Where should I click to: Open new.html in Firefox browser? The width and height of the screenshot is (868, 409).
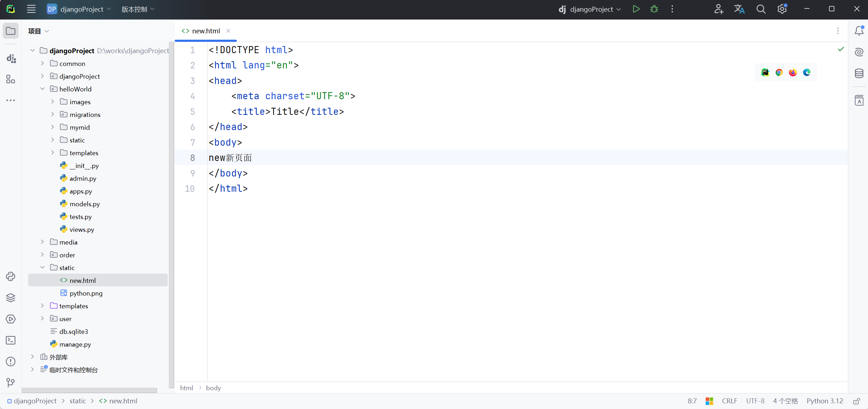[793, 72]
